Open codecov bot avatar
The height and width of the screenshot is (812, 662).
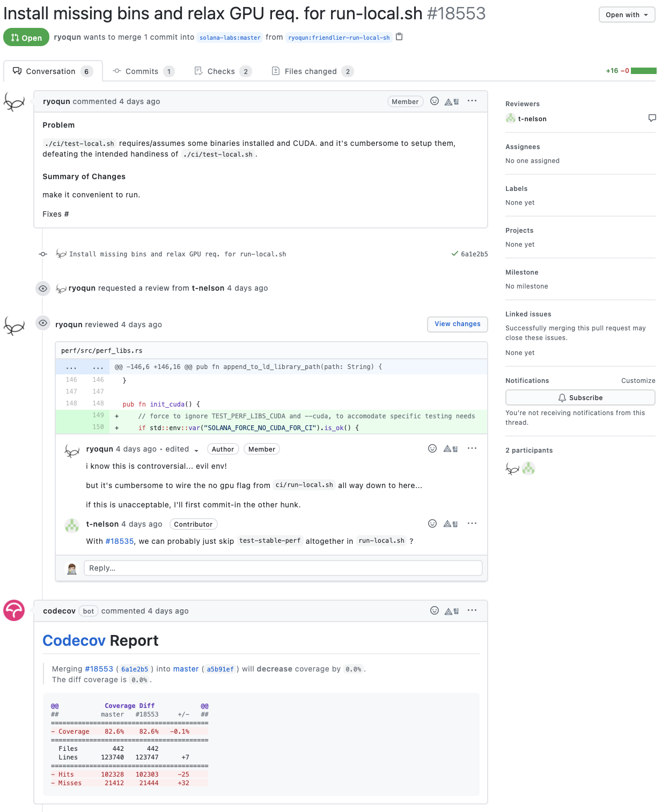tap(14, 610)
